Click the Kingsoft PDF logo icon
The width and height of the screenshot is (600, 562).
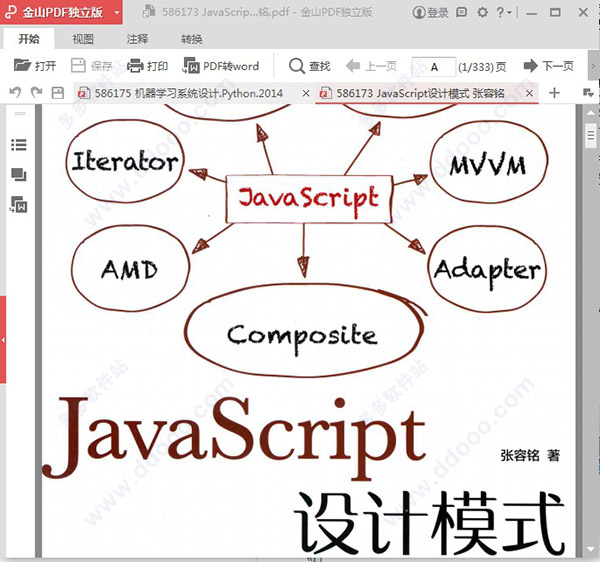(11, 12)
